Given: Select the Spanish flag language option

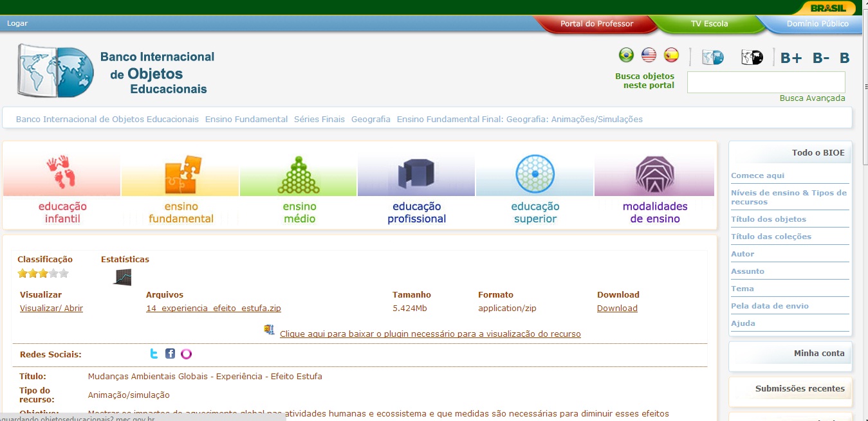Looking at the screenshot, I should click(x=671, y=55).
